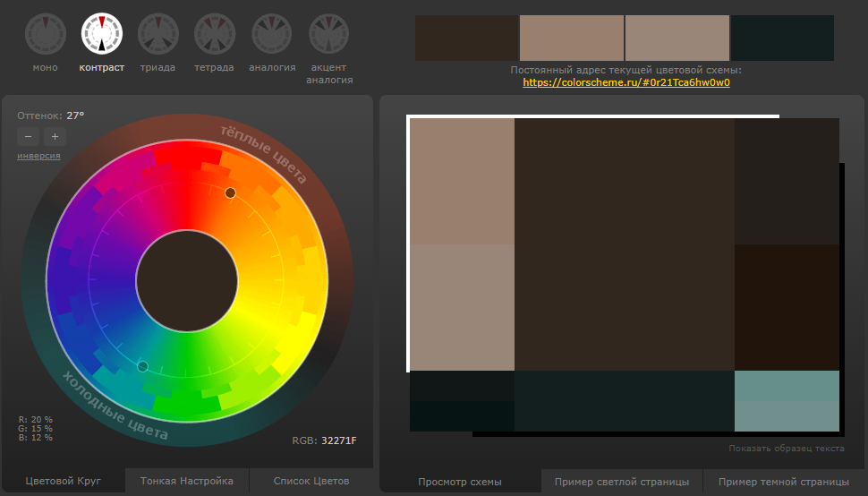868x496 pixels.
Task: Select the акцент аналогия scheme icon
Action: [x=328, y=34]
